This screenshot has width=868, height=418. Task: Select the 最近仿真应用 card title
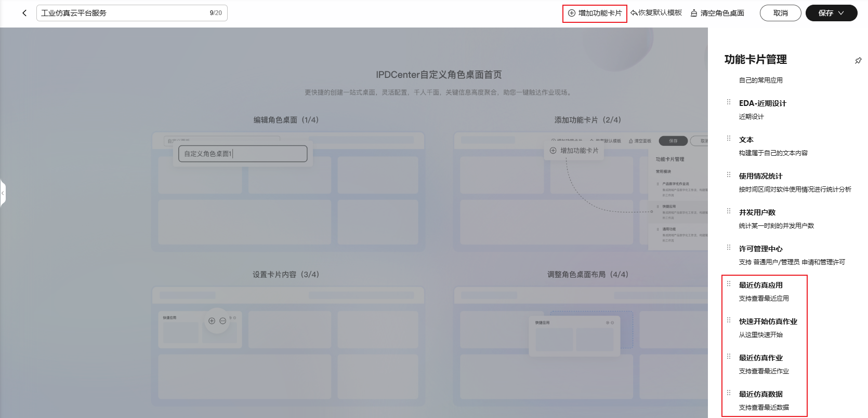tap(760, 285)
